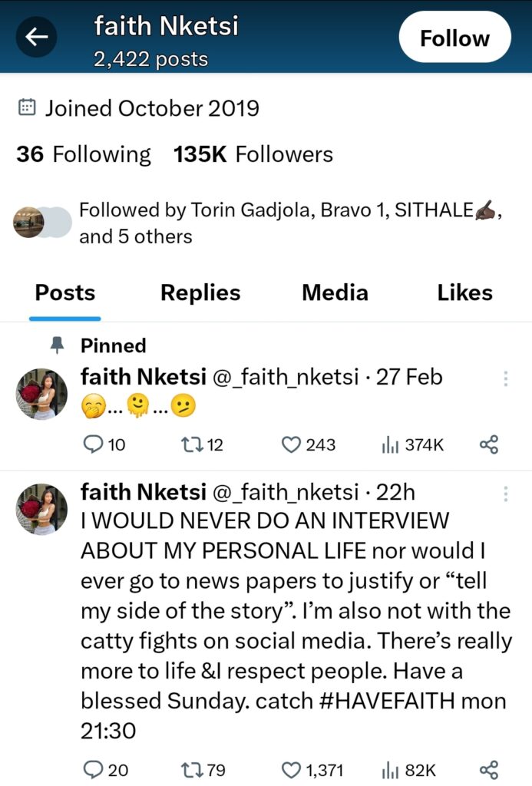The height and width of the screenshot is (786, 532).
Task: Open the 36 Following list
Action: [x=84, y=154]
